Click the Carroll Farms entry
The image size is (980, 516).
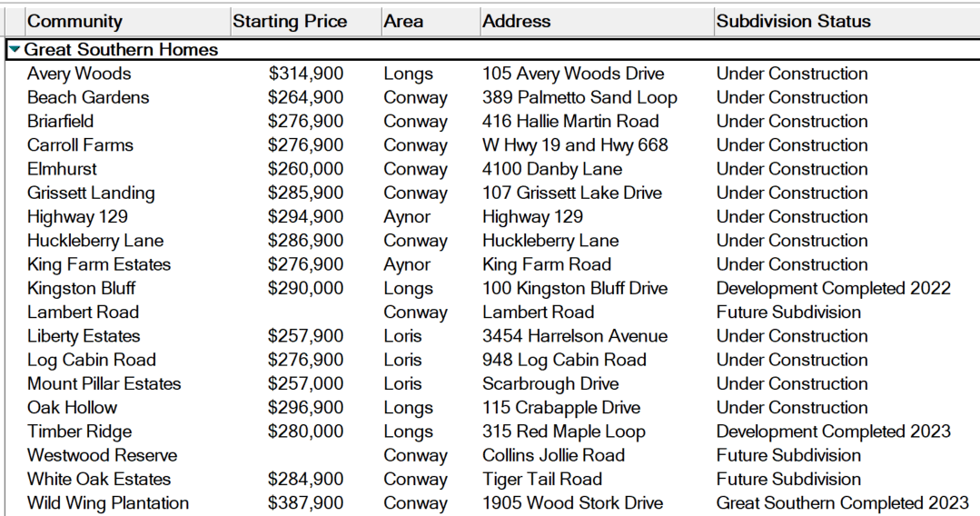pyautogui.click(x=80, y=145)
